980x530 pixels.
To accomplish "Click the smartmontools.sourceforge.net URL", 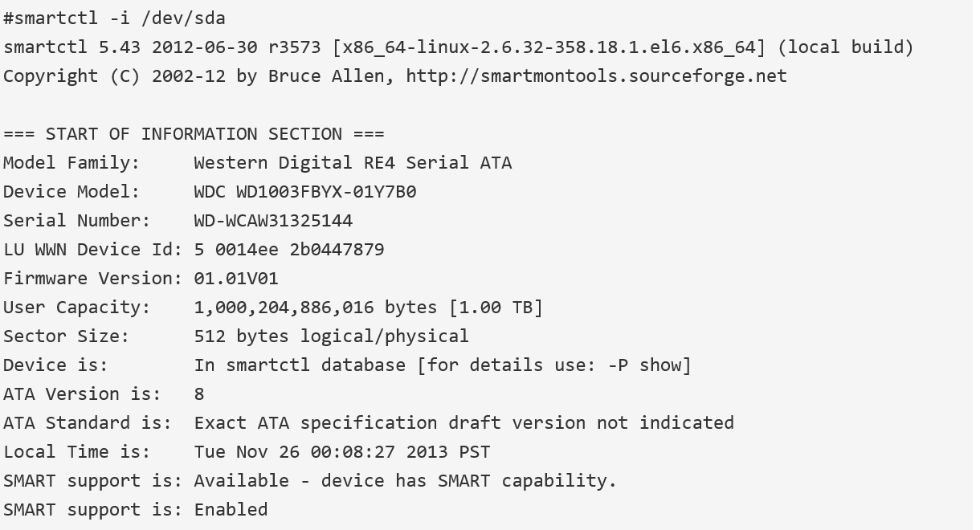I will (x=597, y=76).
